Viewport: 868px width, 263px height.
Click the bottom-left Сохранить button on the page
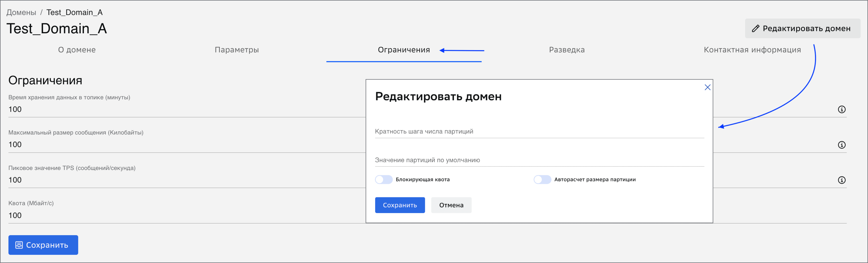pos(43,245)
